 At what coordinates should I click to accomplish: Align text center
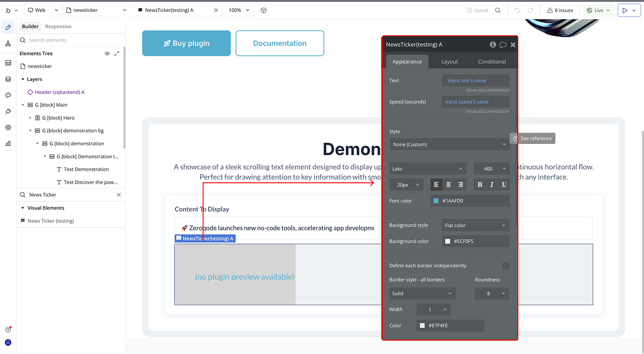(x=448, y=185)
